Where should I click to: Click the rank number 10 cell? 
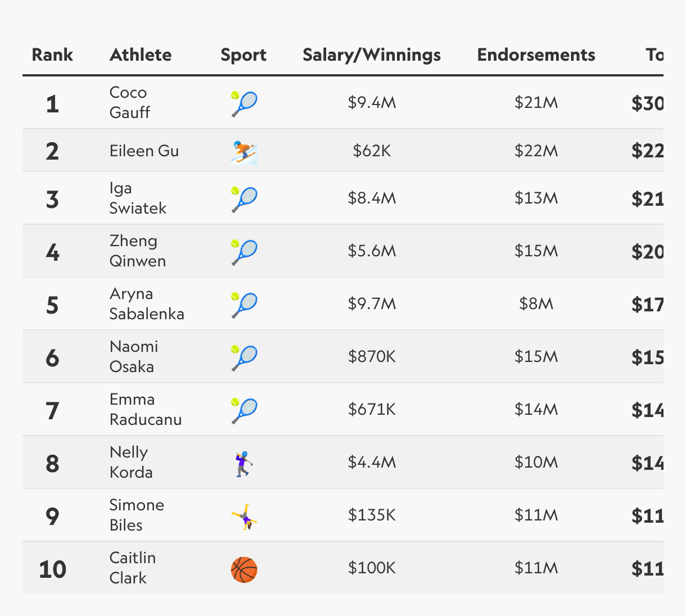tap(52, 569)
